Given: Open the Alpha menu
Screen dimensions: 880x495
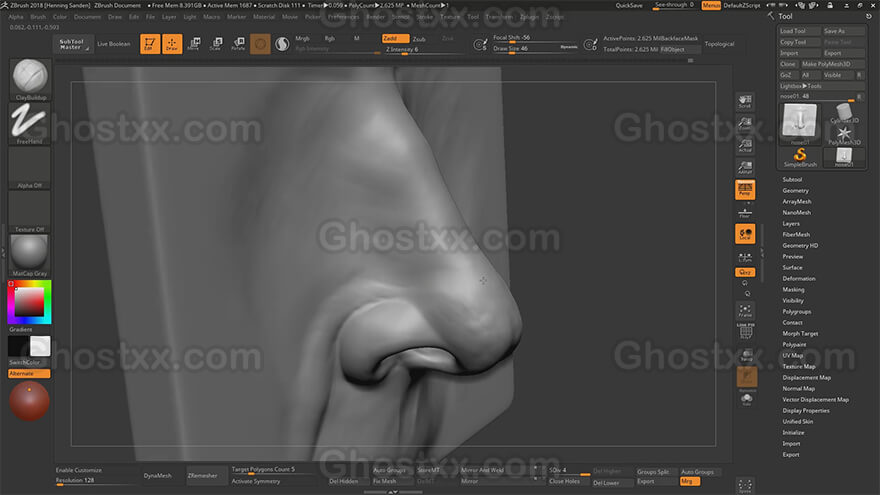Looking at the screenshot, I should click(x=16, y=17).
